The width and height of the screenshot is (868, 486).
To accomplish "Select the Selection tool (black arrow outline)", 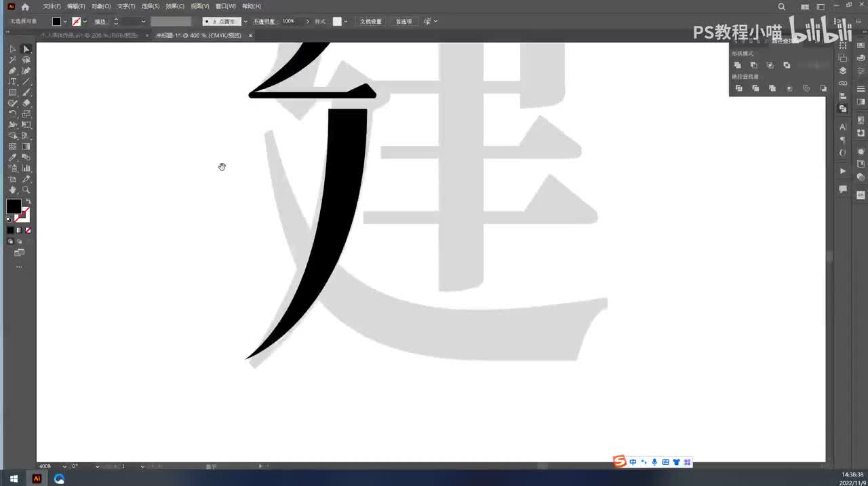I will (x=12, y=49).
